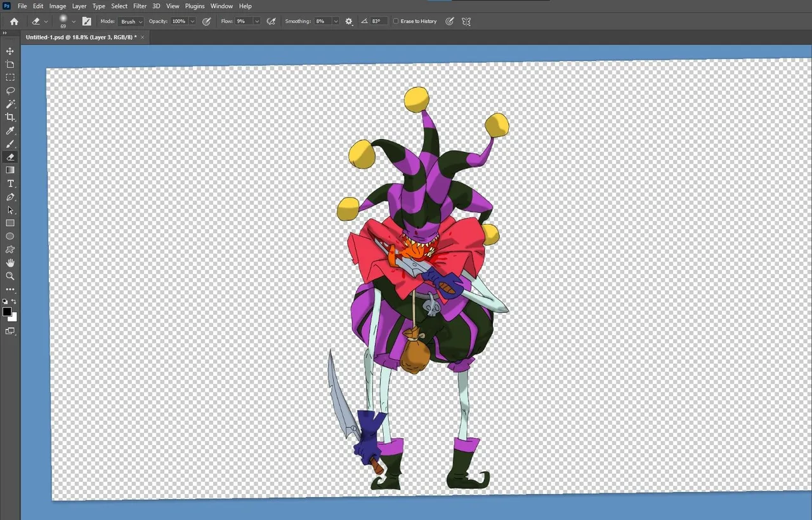This screenshot has width=812, height=520.
Task: Open the Window menu
Action: [x=221, y=6]
